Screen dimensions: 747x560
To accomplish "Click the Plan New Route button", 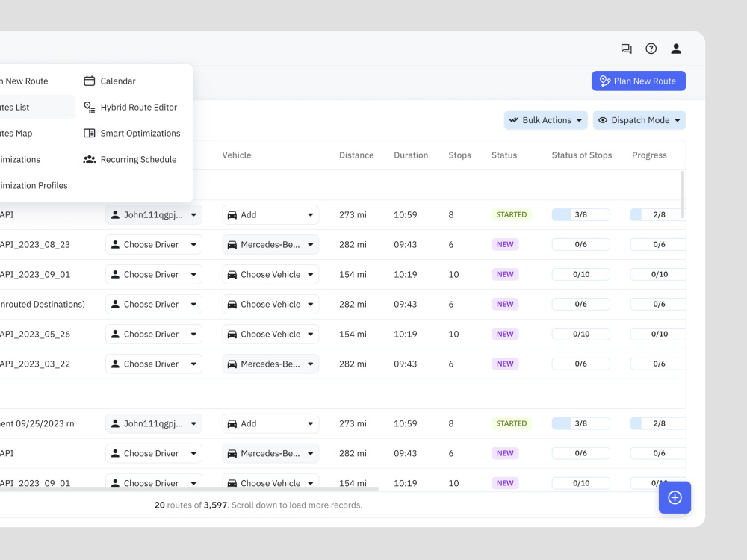I will coord(639,81).
